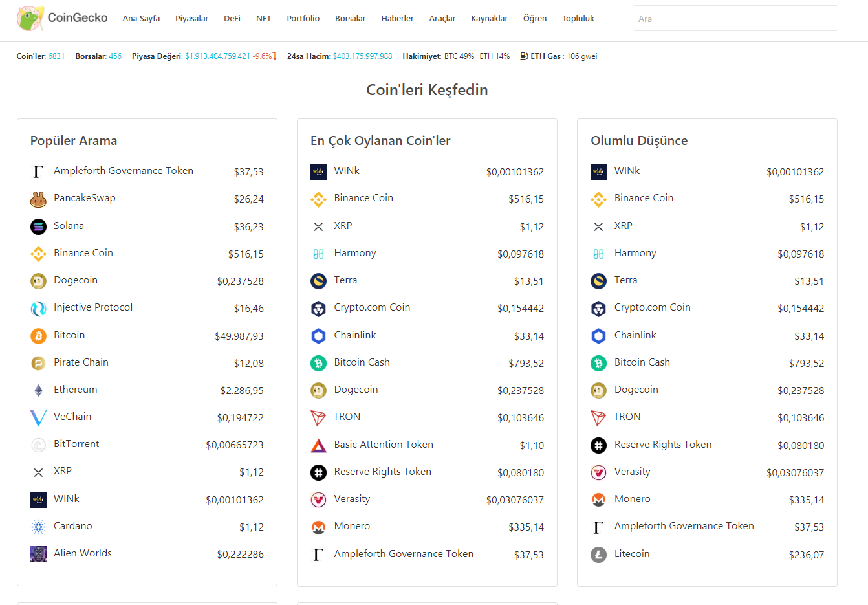The image size is (868, 605).
Task: Open Ampleforth Governance Token in Olumlu Düşünce
Action: 684,526
